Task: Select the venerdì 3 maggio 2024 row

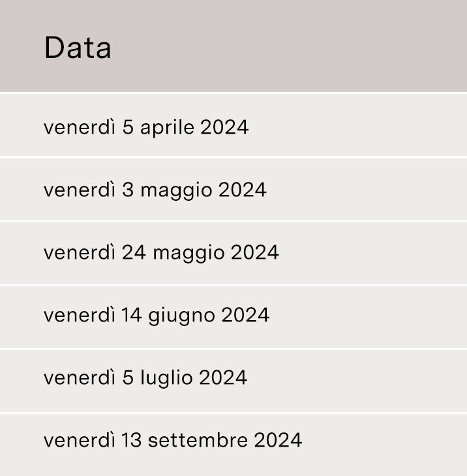Action: (233, 190)
